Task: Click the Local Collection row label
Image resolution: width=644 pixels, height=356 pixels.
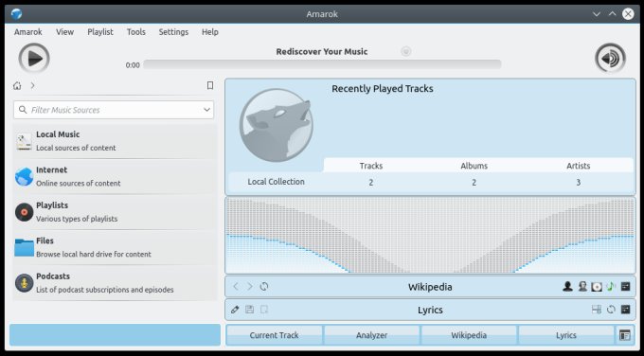Action: point(276,182)
